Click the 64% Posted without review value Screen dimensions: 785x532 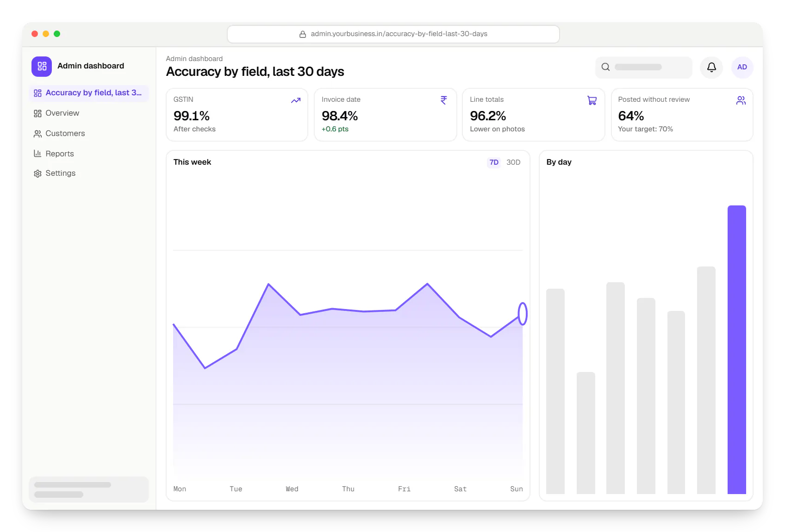pos(631,116)
